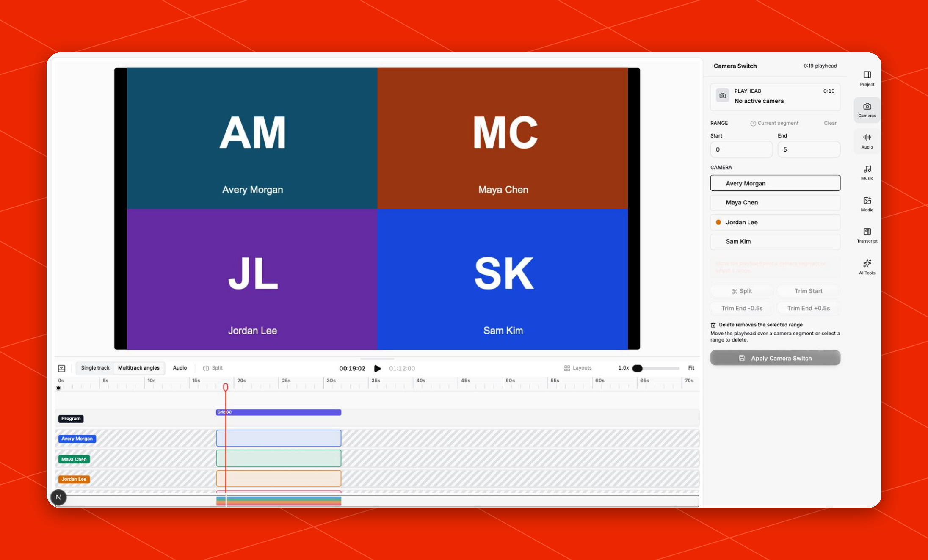Click the Avery Morgan track label
The height and width of the screenshot is (560, 928).
77,439
